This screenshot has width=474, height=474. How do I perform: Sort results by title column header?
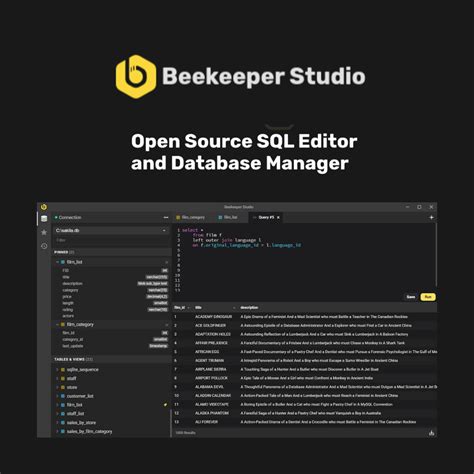click(215, 307)
